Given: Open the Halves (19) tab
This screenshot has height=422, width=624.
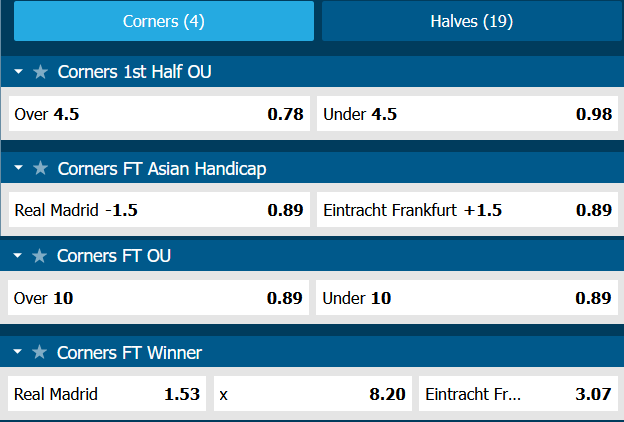Looking at the screenshot, I should pyautogui.click(x=470, y=21).
